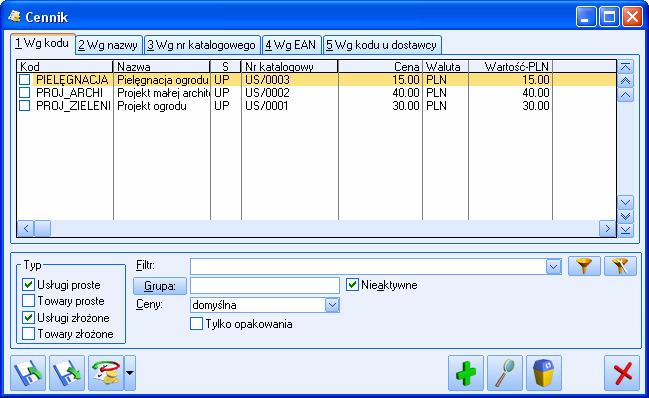Click the Waluta column header
Viewport: 649px width, 398px height.
click(x=445, y=67)
